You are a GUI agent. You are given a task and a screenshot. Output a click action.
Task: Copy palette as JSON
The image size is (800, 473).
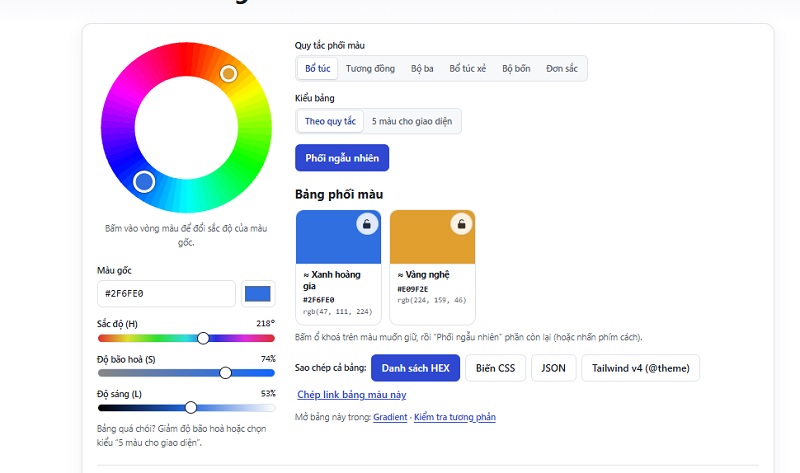(x=554, y=368)
